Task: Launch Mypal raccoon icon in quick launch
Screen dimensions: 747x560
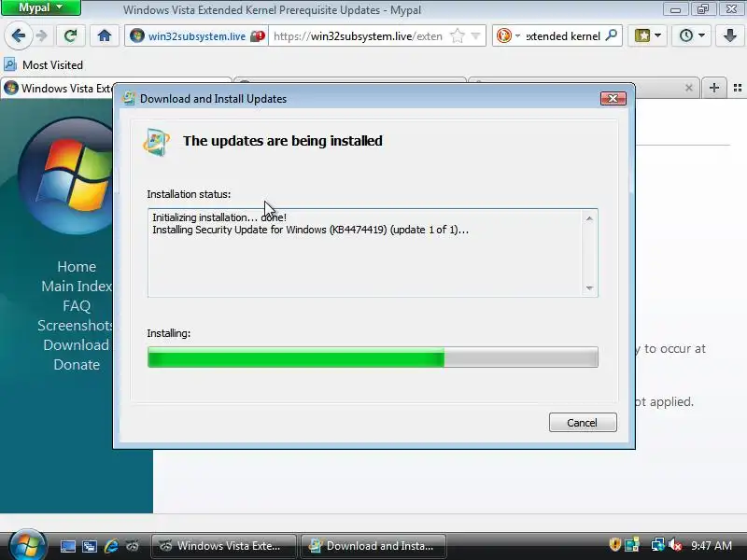Action: [x=133, y=546]
